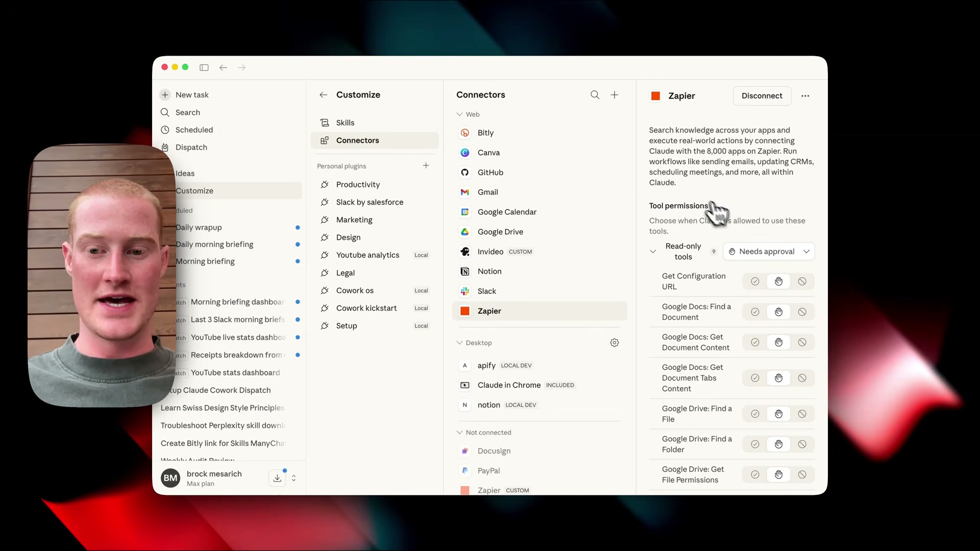Select the Bitly connector

pyautogui.click(x=484, y=133)
